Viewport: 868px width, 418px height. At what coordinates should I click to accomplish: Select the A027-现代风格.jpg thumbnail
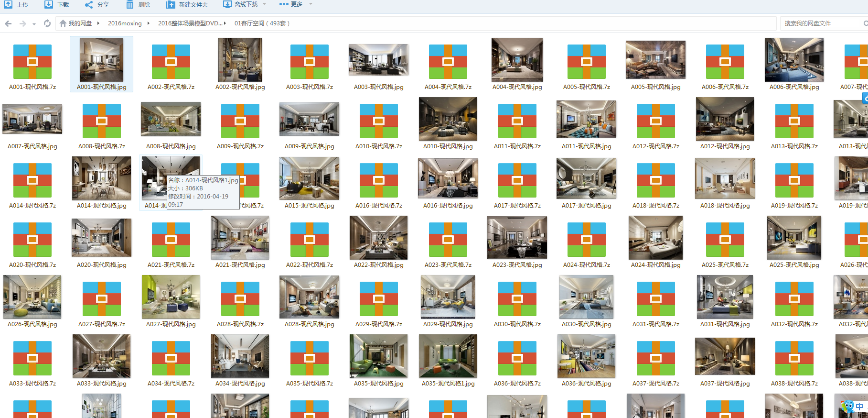point(171,297)
